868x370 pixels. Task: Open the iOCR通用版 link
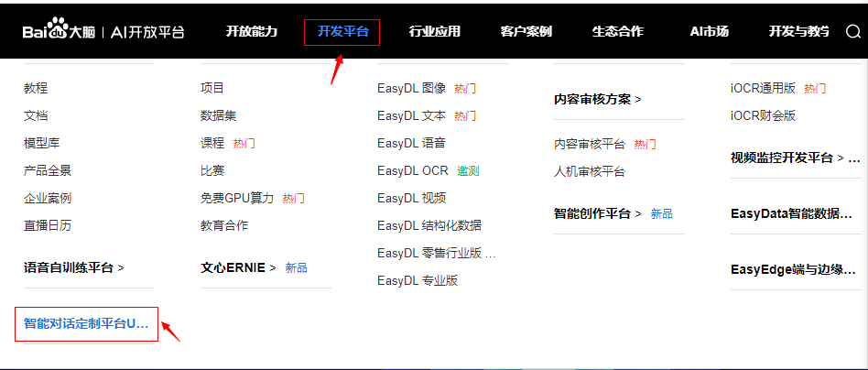pyautogui.click(x=763, y=88)
